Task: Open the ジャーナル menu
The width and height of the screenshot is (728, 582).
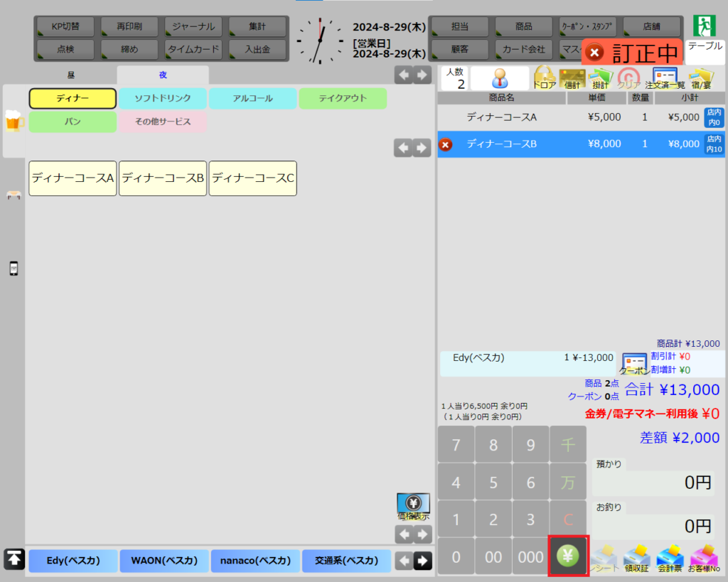Action: tap(193, 26)
